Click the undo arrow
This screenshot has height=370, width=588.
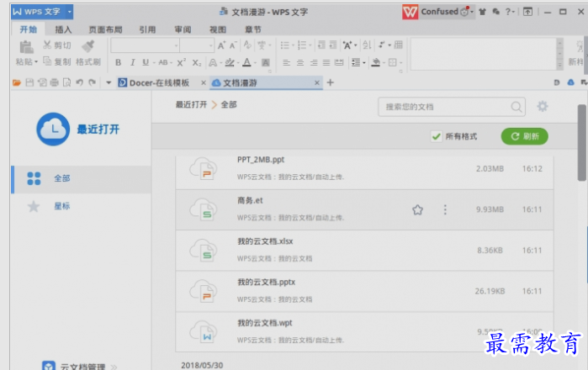click(80, 82)
